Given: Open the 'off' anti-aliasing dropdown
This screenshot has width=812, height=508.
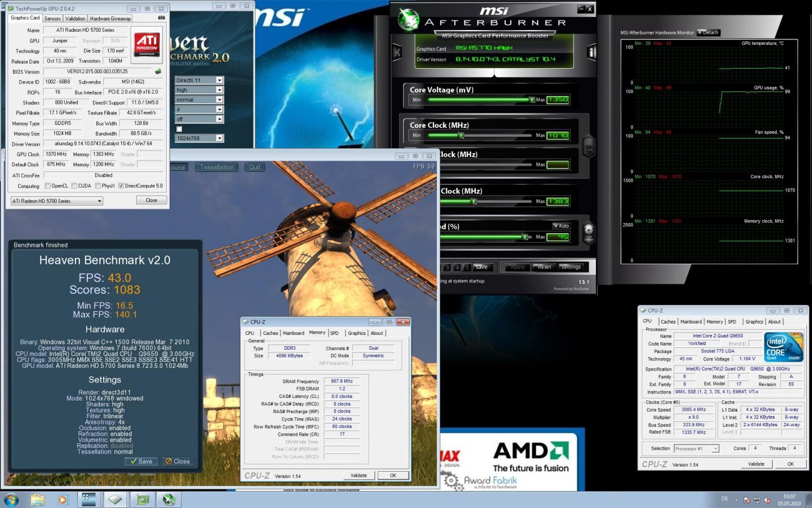Looking at the screenshot, I should [x=199, y=119].
